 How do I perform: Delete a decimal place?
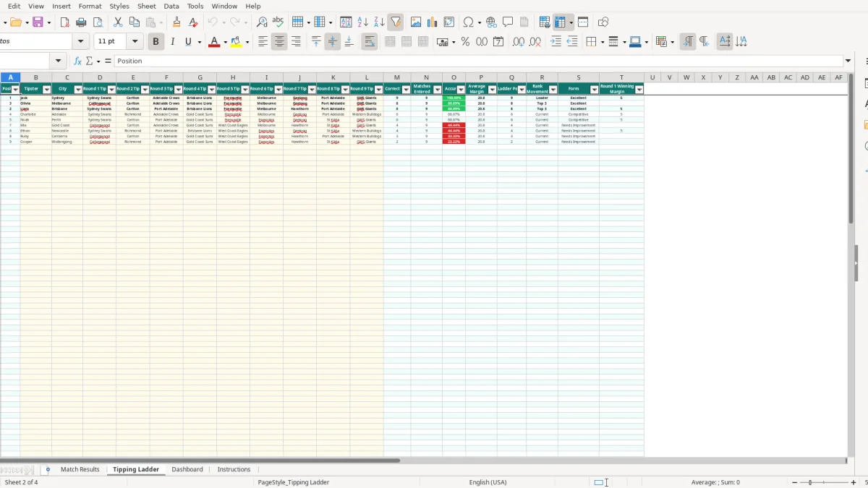point(535,42)
